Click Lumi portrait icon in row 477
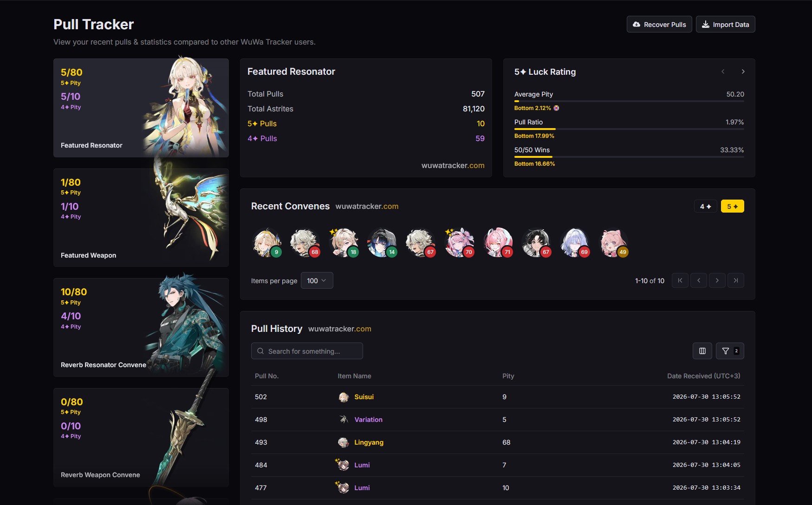 click(x=343, y=487)
